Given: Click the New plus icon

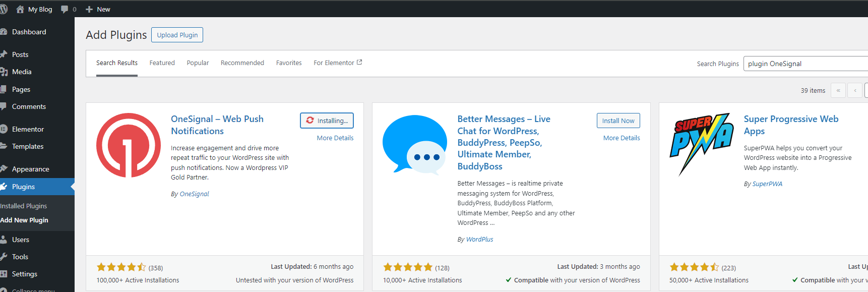Looking at the screenshot, I should [89, 9].
